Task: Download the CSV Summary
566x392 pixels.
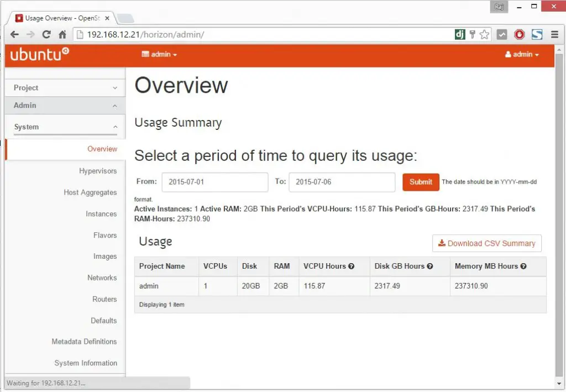Action: coord(486,243)
